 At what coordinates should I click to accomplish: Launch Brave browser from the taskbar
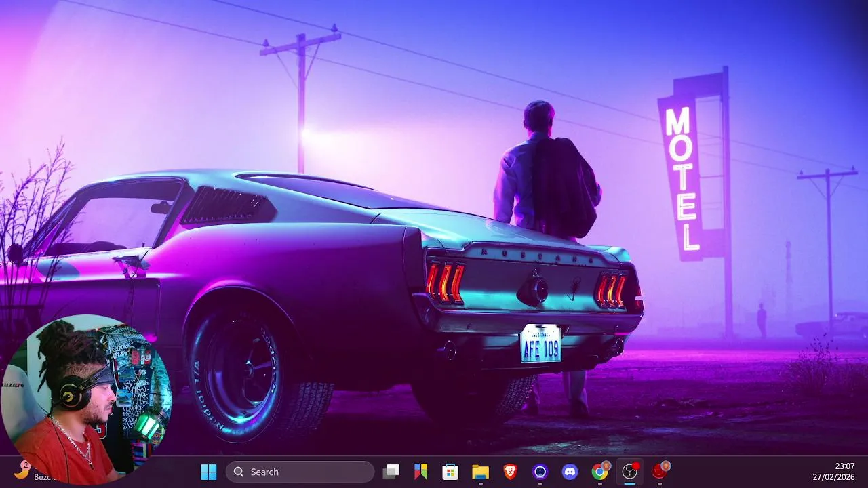click(x=510, y=472)
